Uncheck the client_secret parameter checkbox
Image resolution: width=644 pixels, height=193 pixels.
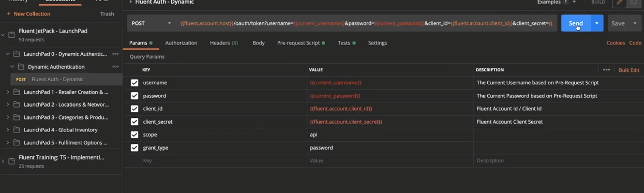pyautogui.click(x=134, y=122)
